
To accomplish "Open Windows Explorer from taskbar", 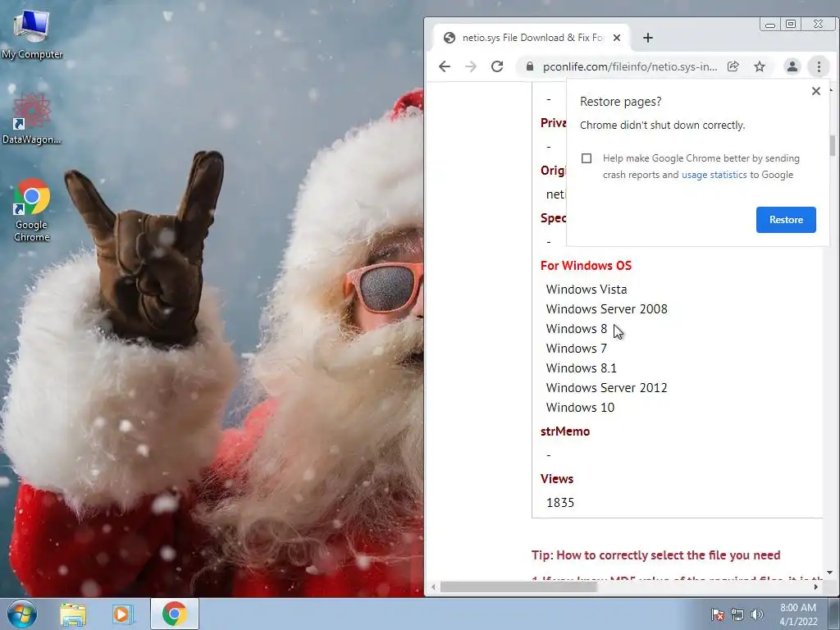I will point(73,614).
